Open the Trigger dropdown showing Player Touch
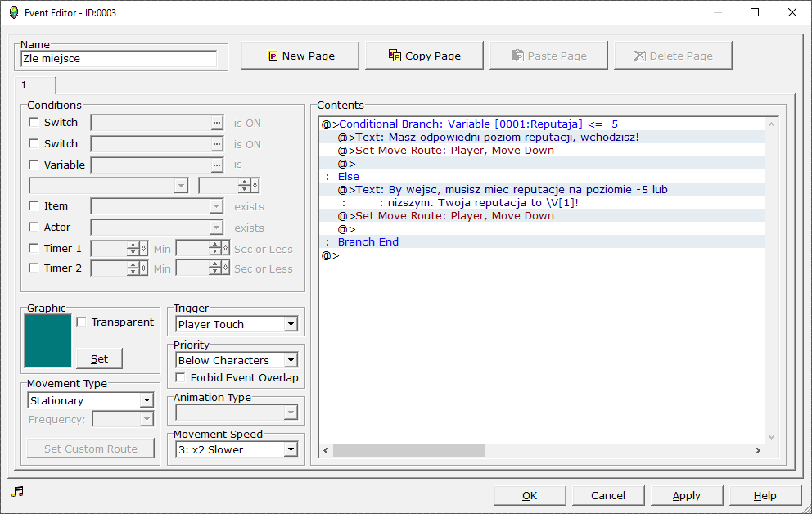The height and width of the screenshot is (514, 812). point(237,325)
